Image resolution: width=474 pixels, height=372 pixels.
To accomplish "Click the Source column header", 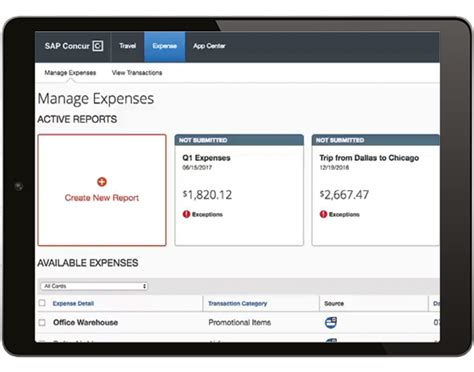I will [x=334, y=303].
